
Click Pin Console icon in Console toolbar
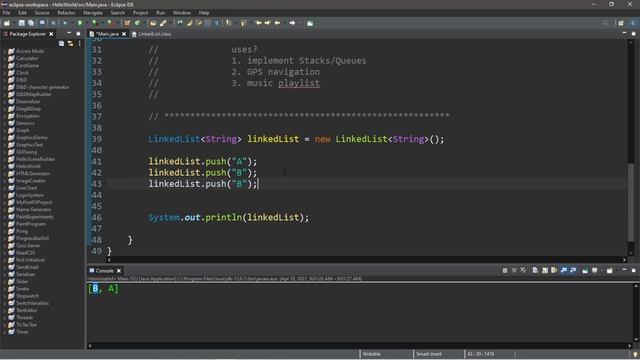(x=585, y=270)
